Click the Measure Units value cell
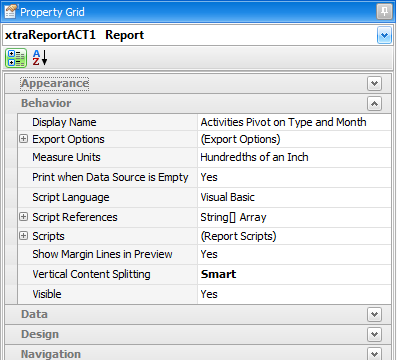This screenshot has height=360, width=399. click(x=294, y=157)
